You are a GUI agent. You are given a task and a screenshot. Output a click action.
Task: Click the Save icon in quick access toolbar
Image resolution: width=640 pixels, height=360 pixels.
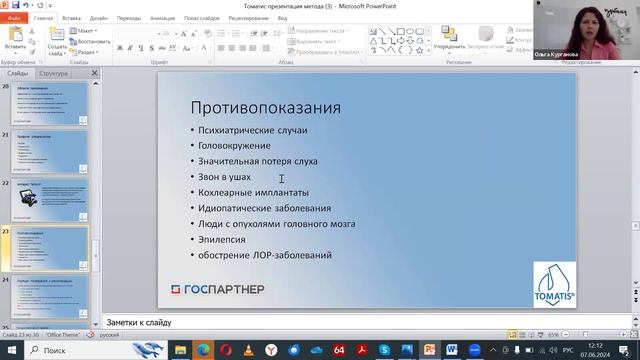(16, 5)
